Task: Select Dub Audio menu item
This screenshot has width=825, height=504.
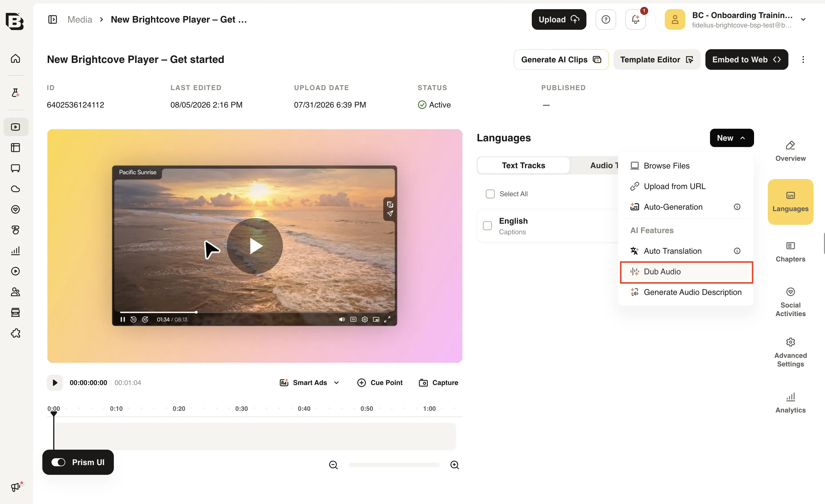Action: [x=686, y=271]
